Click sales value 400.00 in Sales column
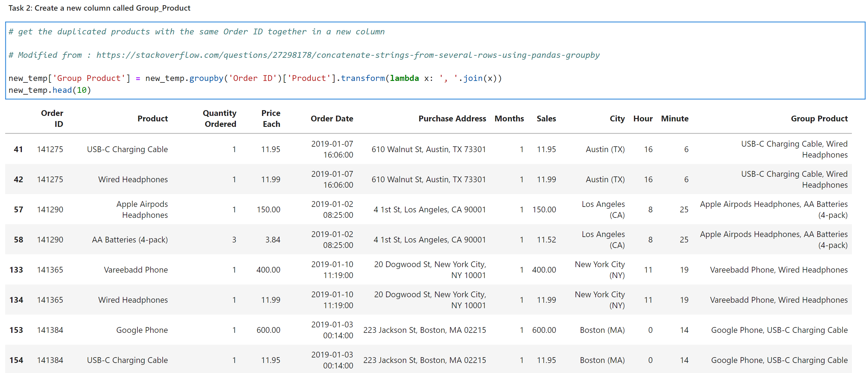 (544, 270)
